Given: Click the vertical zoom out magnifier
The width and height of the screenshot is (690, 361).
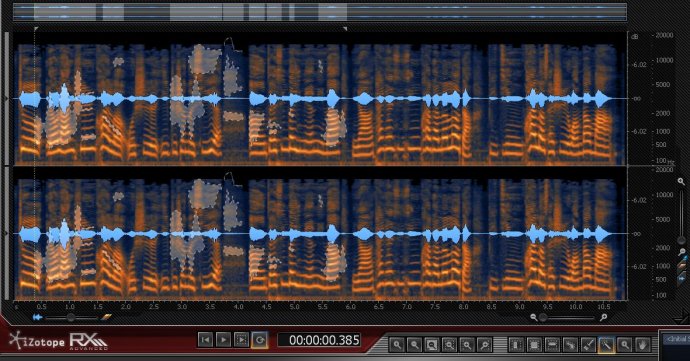Looking at the screenshot, I should [x=682, y=252].
